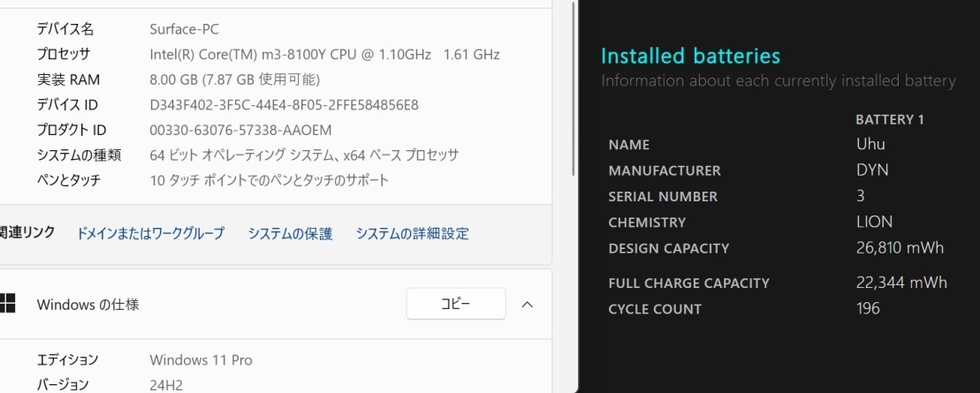
Task: Click the プロセッサ label
Action: (63, 55)
